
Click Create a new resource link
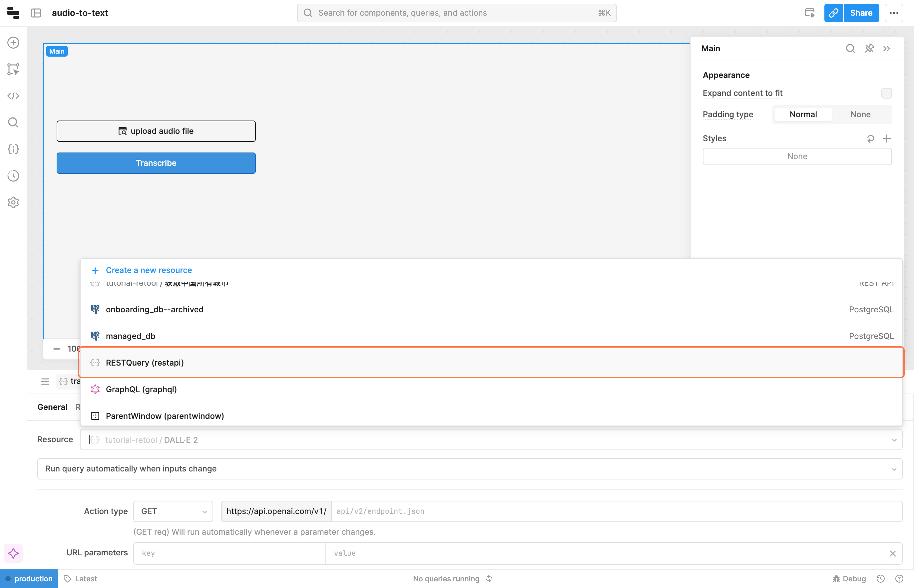point(149,270)
